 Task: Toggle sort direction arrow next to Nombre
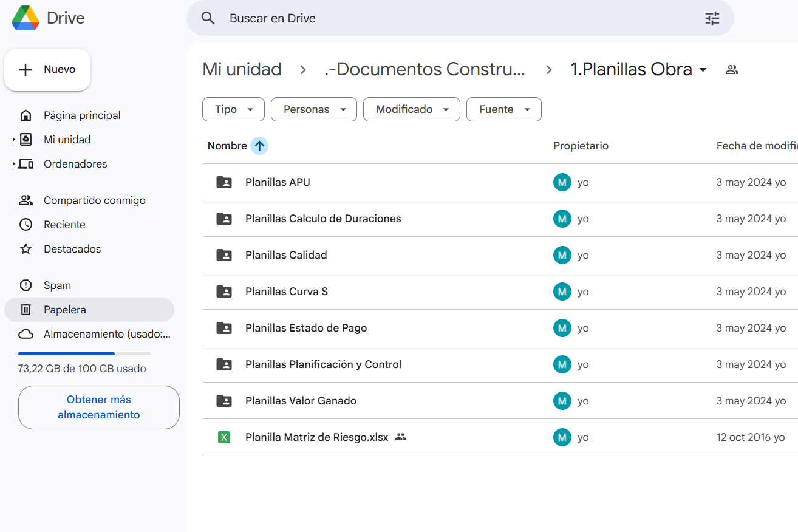point(259,146)
